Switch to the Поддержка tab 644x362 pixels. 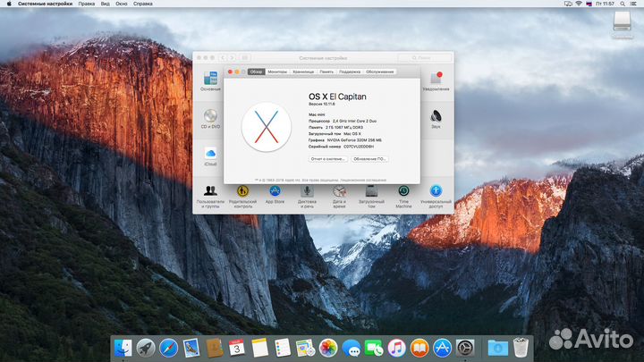[x=350, y=72]
